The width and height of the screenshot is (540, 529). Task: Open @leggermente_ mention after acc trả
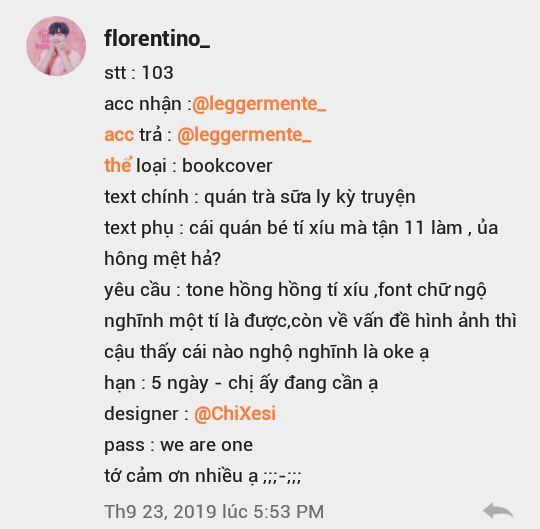pyautogui.click(x=244, y=135)
